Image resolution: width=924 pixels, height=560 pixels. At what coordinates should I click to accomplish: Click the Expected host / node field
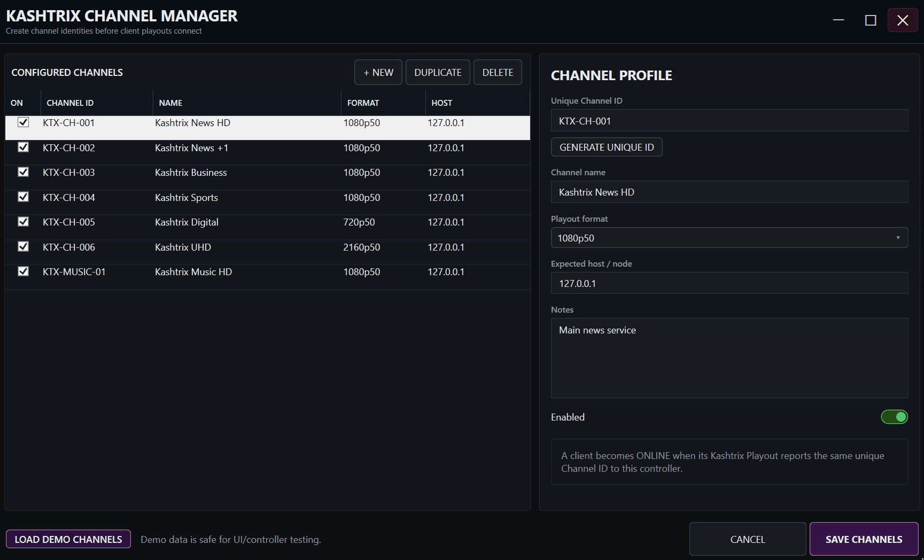[x=729, y=283]
